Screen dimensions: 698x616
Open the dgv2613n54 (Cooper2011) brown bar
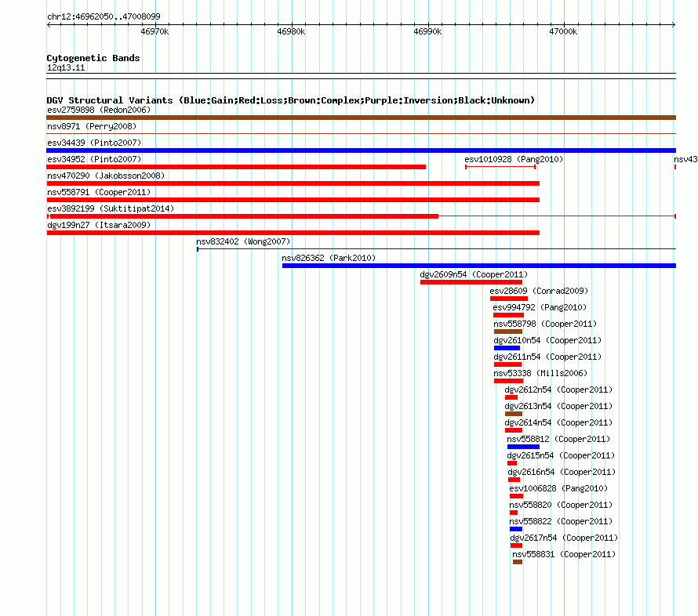tap(513, 414)
